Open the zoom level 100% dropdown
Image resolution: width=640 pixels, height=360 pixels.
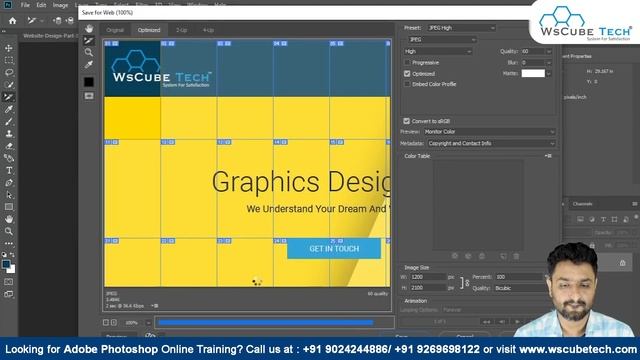coord(148,322)
